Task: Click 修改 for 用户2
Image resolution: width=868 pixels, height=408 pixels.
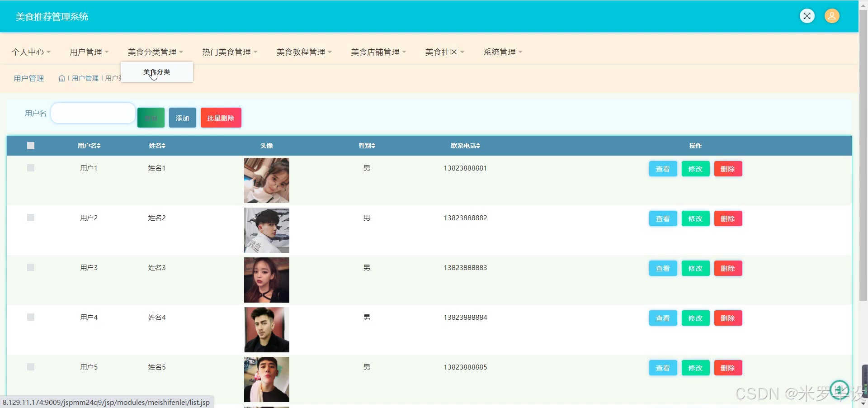Action: click(695, 218)
